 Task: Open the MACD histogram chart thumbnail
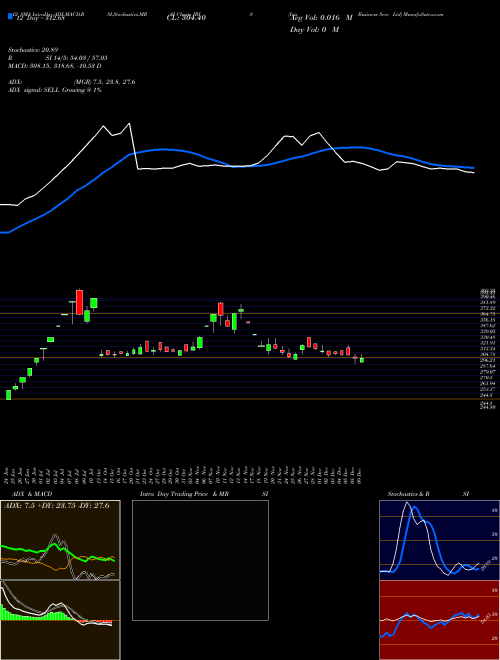pos(60,620)
